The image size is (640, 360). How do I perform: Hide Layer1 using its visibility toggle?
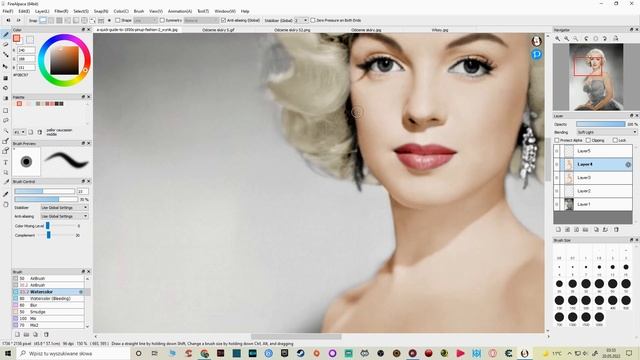pos(557,204)
